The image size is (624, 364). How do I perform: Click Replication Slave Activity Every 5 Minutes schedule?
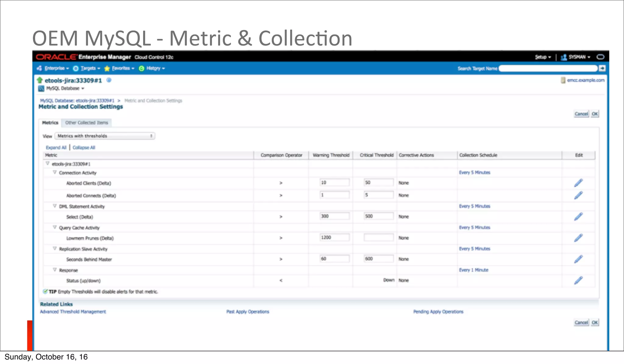[474, 249]
